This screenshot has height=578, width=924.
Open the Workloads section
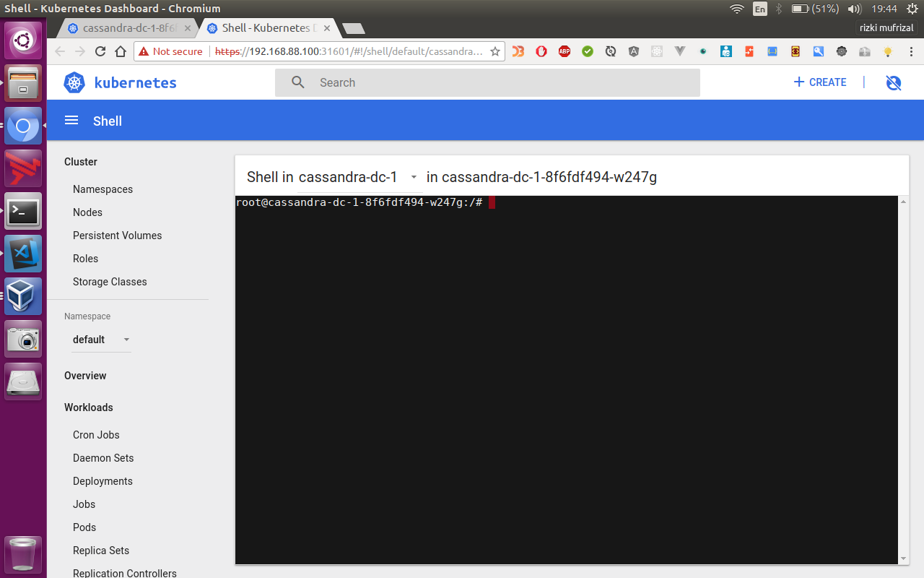coord(88,407)
